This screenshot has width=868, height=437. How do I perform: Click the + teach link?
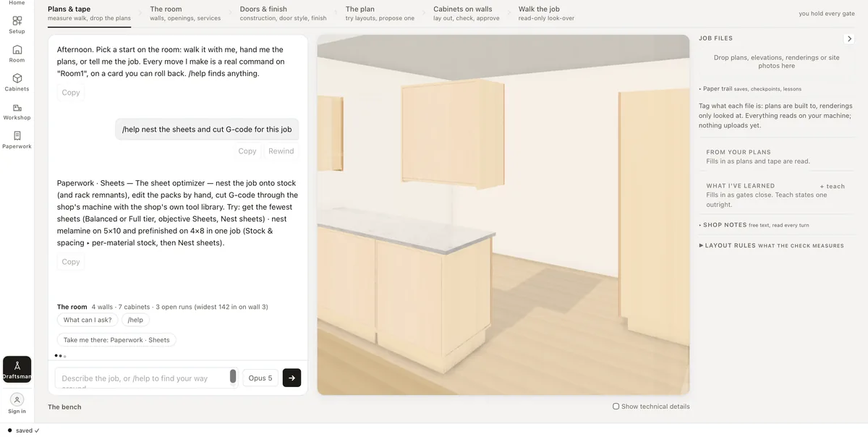click(x=832, y=187)
